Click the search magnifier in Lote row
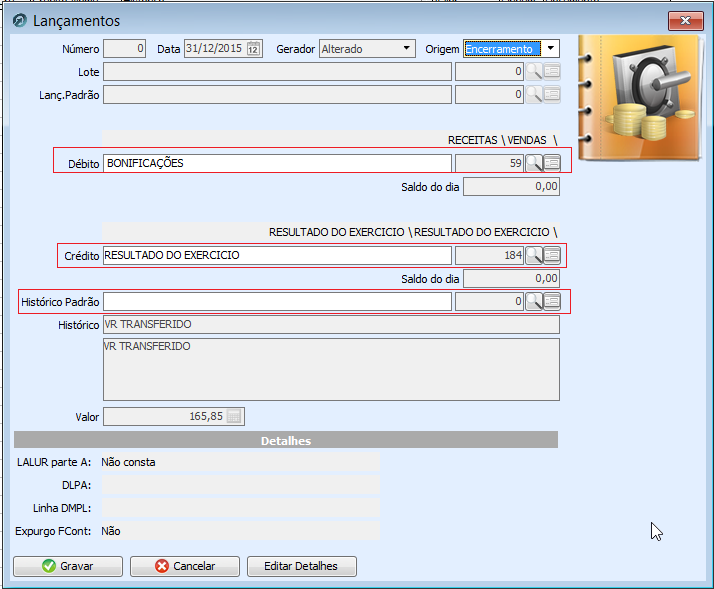714x589 pixels. click(x=534, y=72)
